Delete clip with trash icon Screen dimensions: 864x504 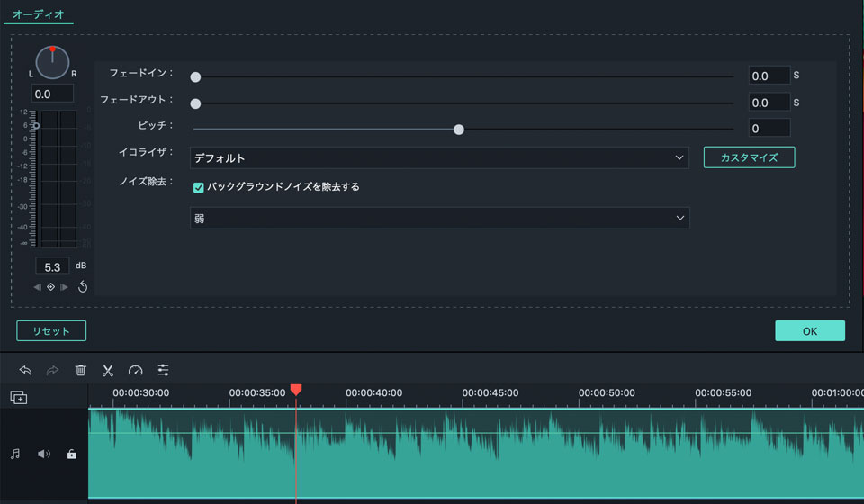pos(80,370)
